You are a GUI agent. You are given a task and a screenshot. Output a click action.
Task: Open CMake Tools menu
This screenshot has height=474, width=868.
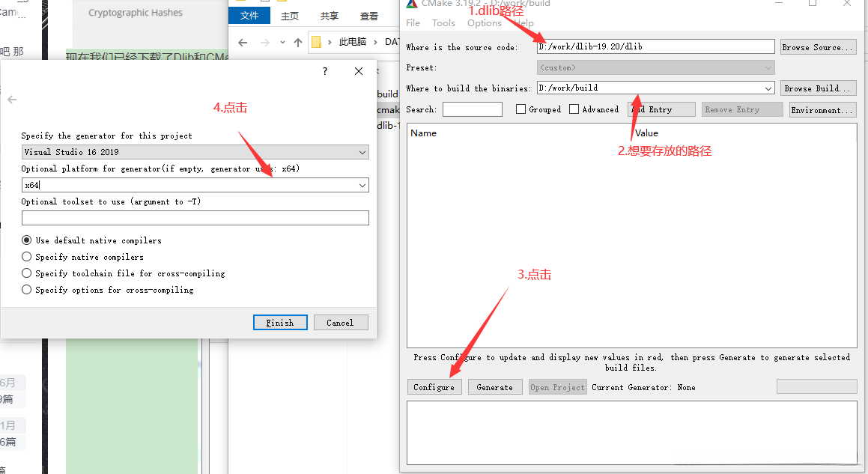(x=443, y=22)
